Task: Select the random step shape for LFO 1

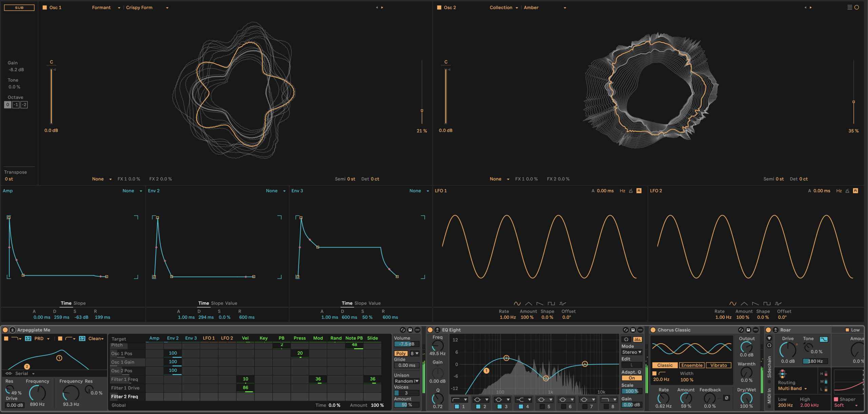Action: click(x=562, y=304)
